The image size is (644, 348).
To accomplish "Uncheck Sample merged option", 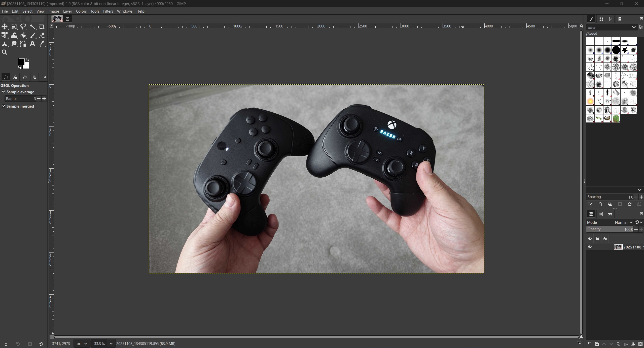I will (4, 106).
